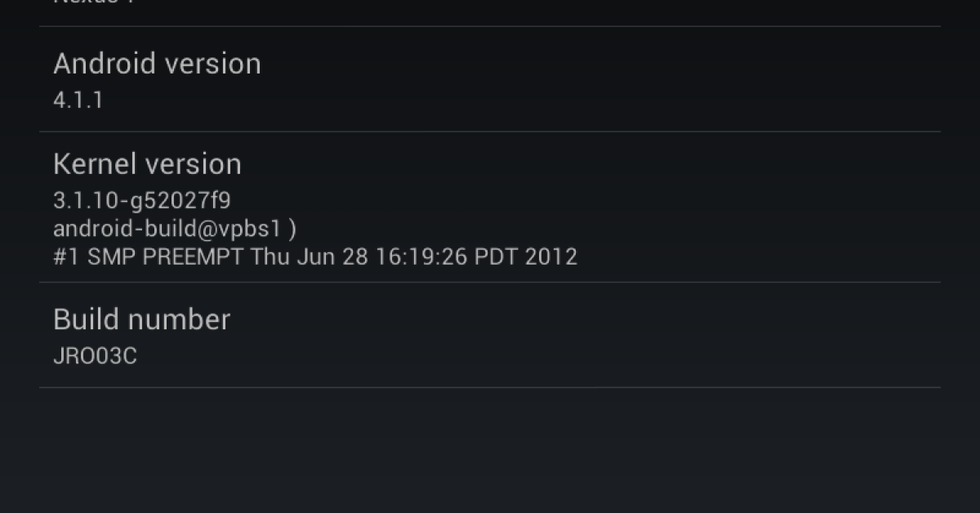Tap the #1 SMP PREEMPT text
Image resolution: width=980 pixels, height=513 pixels.
pos(148,256)
